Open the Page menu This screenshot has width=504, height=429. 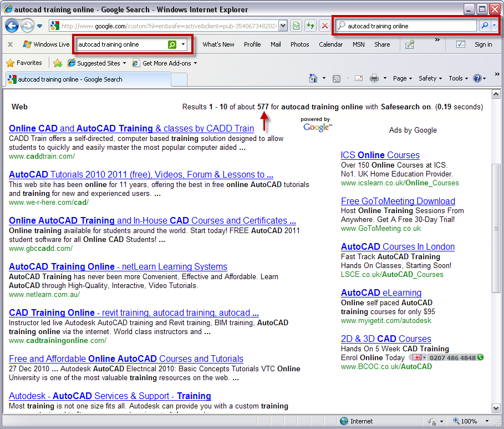403,78
